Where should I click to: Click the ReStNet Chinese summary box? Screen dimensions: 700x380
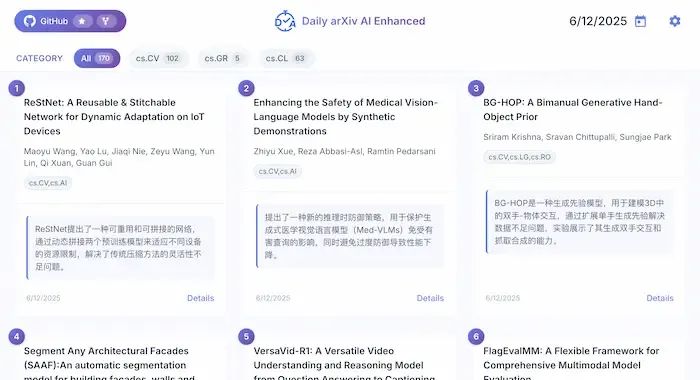tap(120, 248)
